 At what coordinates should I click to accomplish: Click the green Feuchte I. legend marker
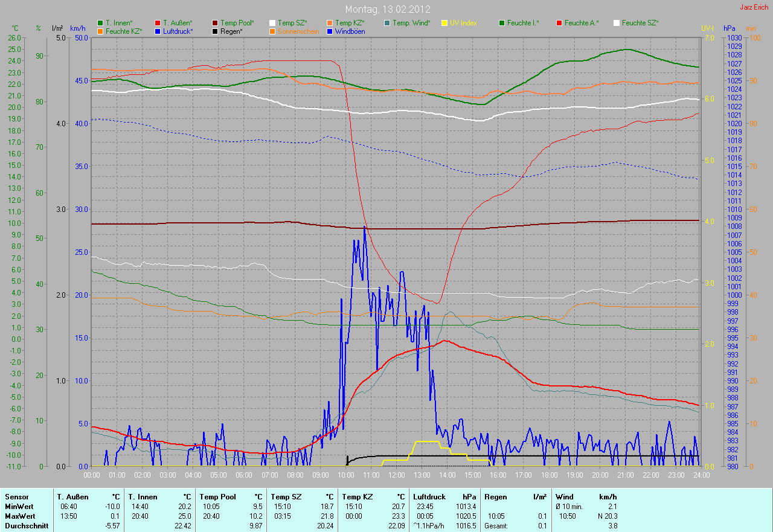[x=502, y=23]
